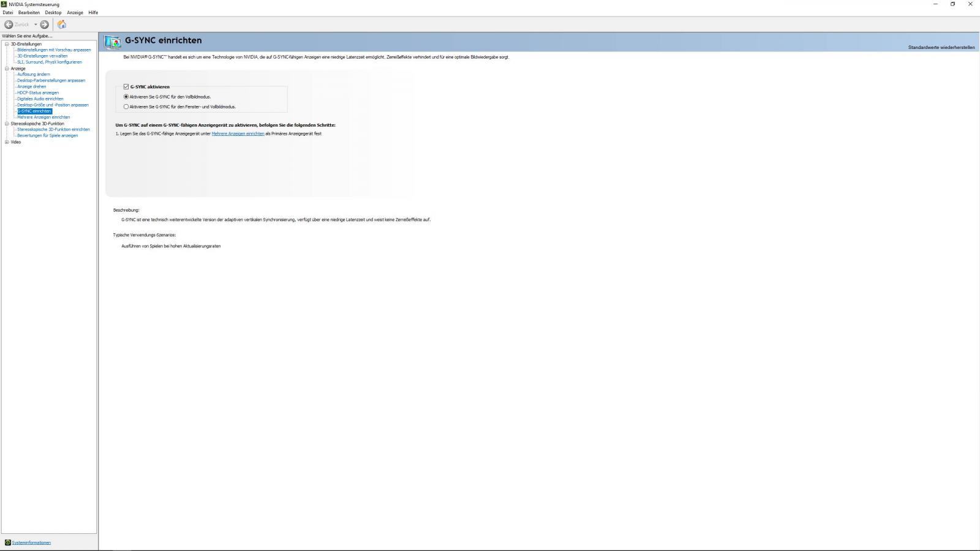Open Bildeinstellungen mit Vorschau anpassen
The height and width of the screenshot is (551, 980).
tap(54, 50)
